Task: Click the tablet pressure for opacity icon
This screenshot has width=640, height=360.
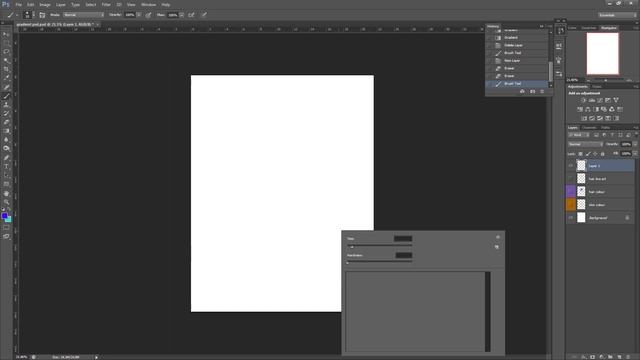Action: coord(149,15)
